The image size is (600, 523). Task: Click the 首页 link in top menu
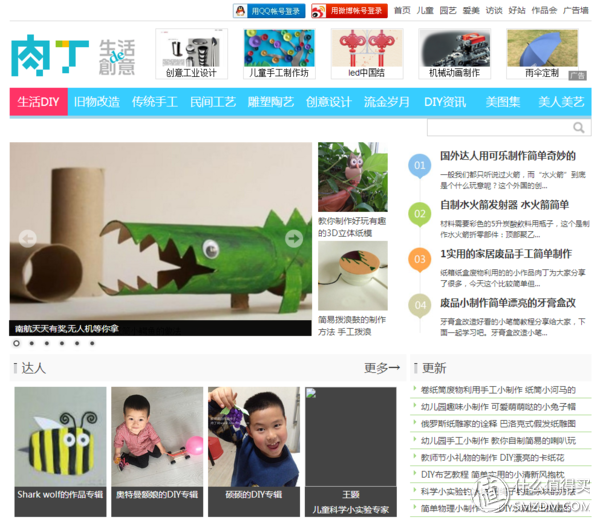[401, 10]
